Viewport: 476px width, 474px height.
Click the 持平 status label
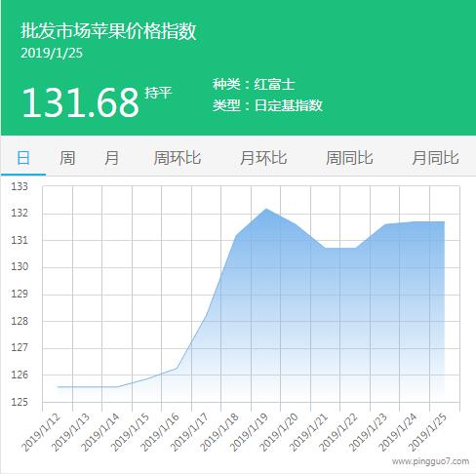[x=158, y=93]
